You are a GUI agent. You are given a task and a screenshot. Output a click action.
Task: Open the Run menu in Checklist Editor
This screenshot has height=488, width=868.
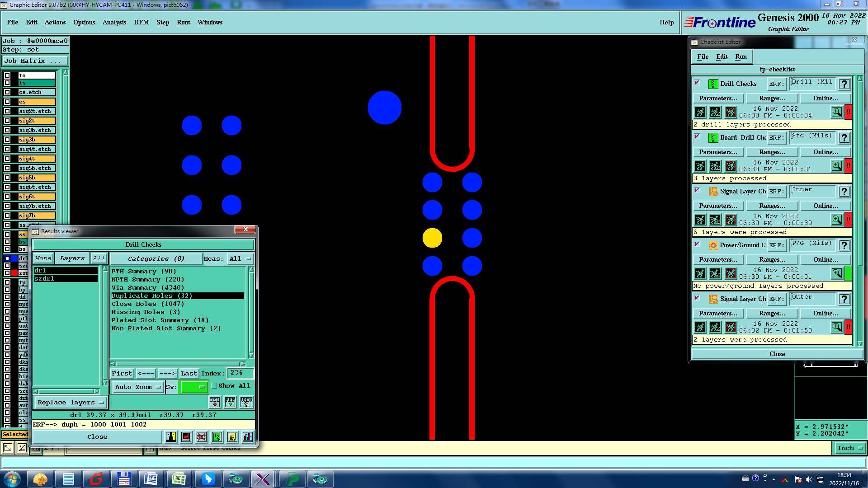pos(741,56)
